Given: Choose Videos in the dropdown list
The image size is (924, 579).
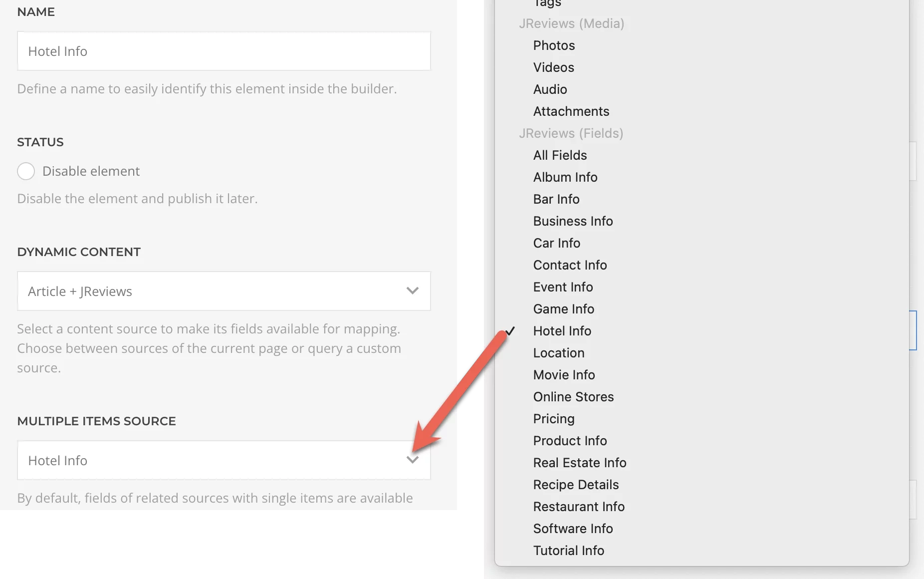Looking at the screenshot, I should (553, 67).
